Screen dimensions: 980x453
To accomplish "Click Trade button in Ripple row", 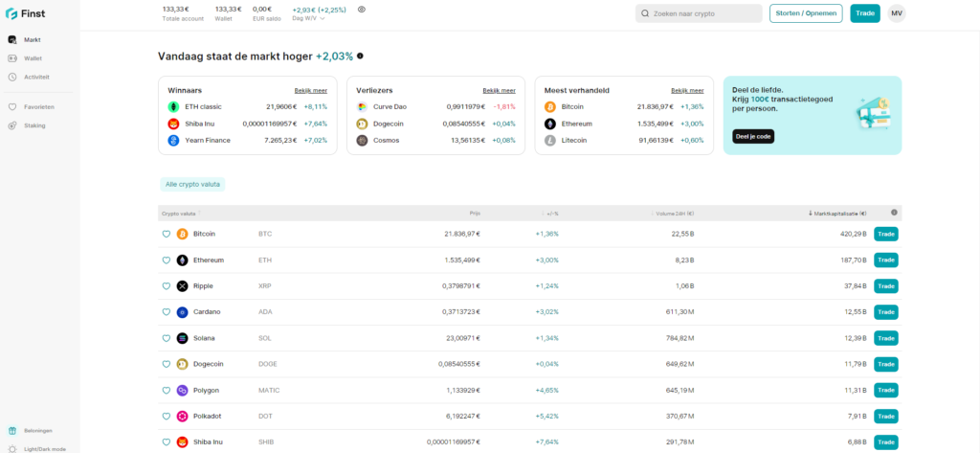I will point(885,286).
